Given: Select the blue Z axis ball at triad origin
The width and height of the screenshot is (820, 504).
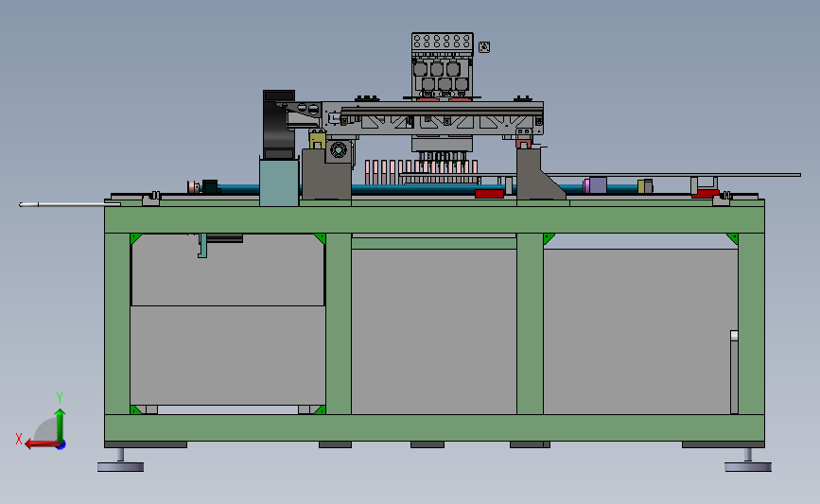Looking at the screenshot, I should point(61,445).
